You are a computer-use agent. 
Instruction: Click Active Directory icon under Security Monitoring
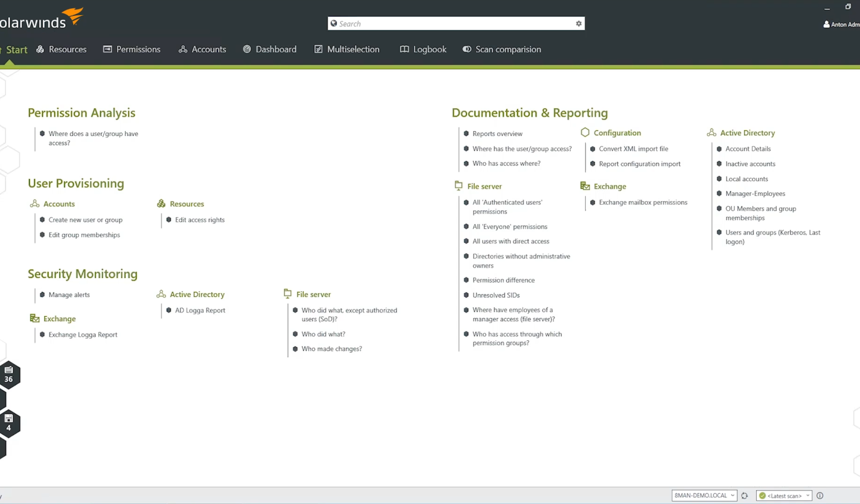[161, 294]
